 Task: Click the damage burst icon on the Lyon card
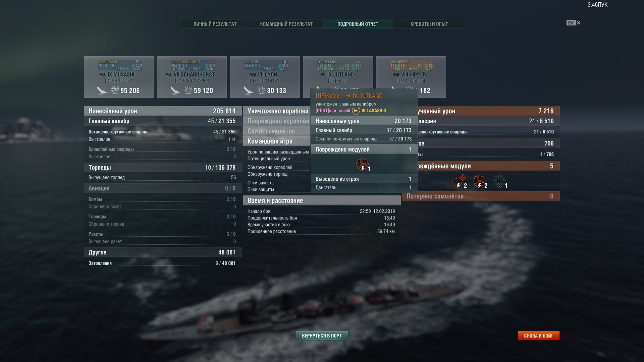click(x=262, y=90)
